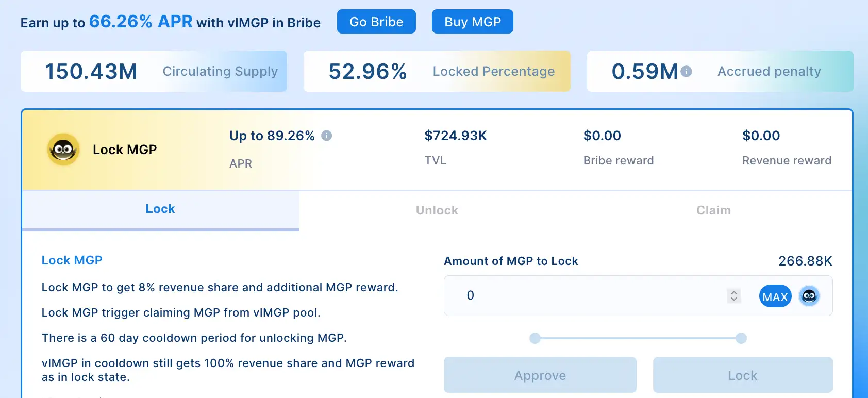
Task: Click the info icon next to 89.26% APR
Action: [x=326, y=136]
